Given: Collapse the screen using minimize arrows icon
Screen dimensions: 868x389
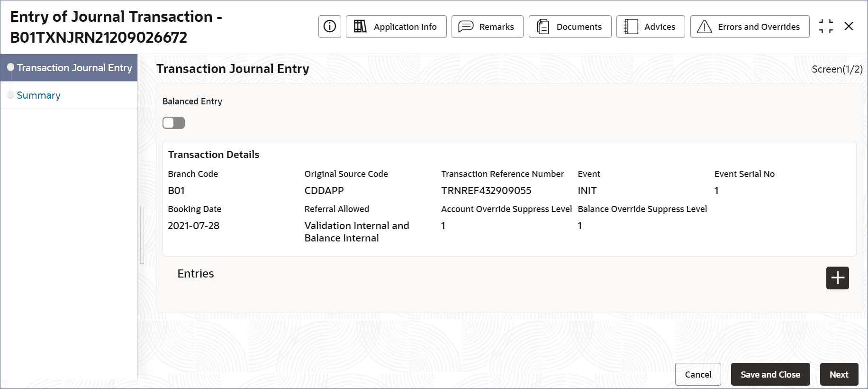Looking at the screenshot, I should pyautogui.click(x=826, y=27).
